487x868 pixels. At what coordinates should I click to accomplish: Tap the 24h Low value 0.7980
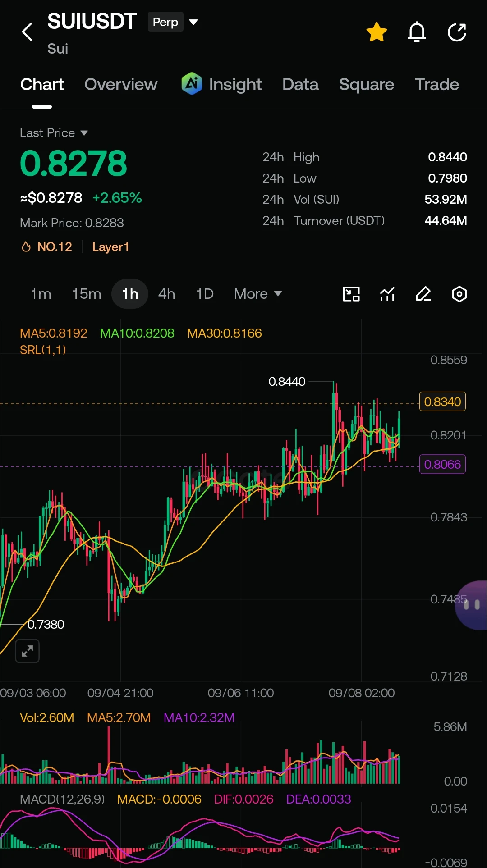click(x=447, y=178)
